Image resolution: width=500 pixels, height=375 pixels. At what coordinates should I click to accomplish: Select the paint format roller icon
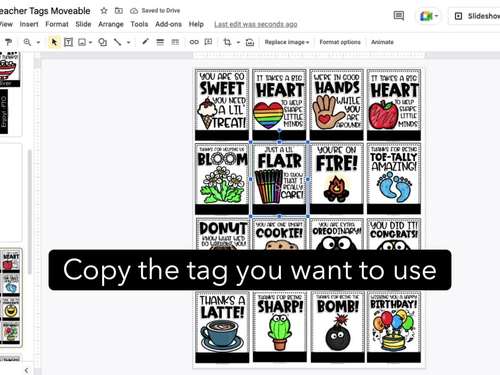pyautogui.click(x=8, y=42)
